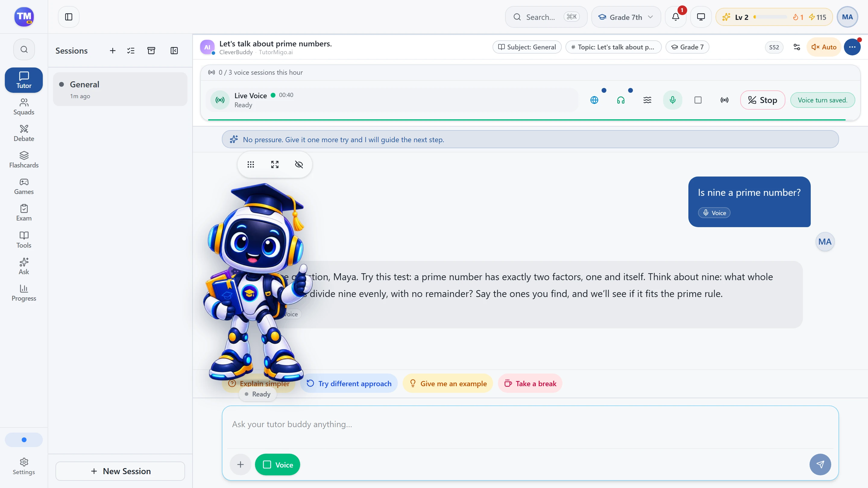
Task: Click the Lv 2 XP progress bar
Action: pos(770,17)
